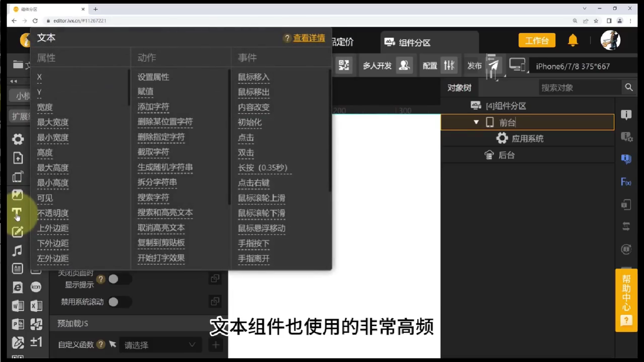Click the 工作台 button
The height and width of the screenshot is (362, 644).
pos(537,40)
